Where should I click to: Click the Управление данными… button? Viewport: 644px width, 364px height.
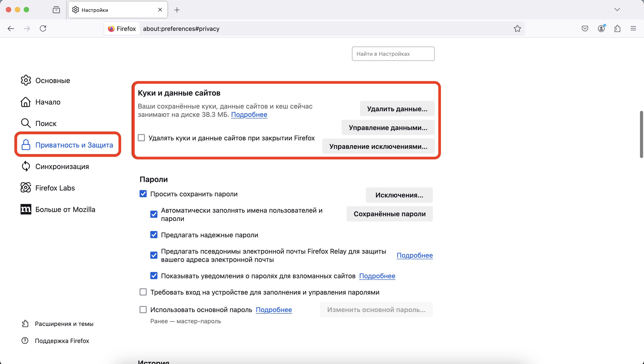coord(388,127)
